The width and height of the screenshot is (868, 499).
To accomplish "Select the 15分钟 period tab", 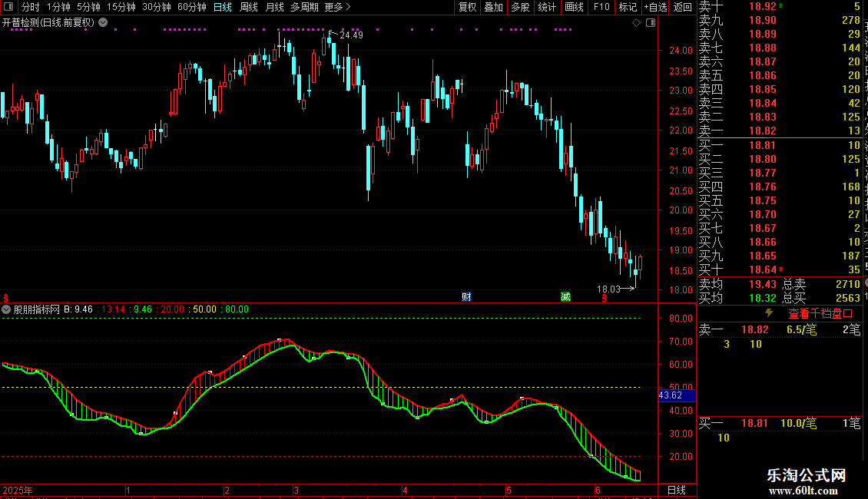I will coord(121,7).
